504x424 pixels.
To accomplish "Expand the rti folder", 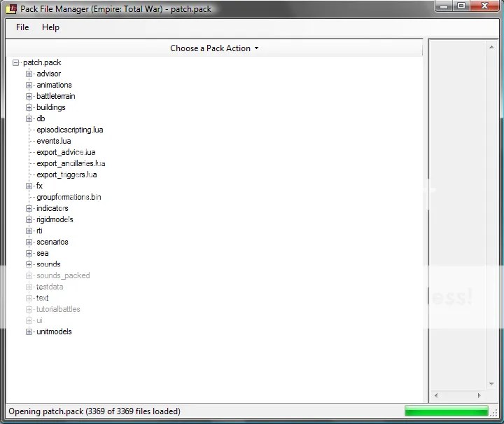I will coord(29,231).
